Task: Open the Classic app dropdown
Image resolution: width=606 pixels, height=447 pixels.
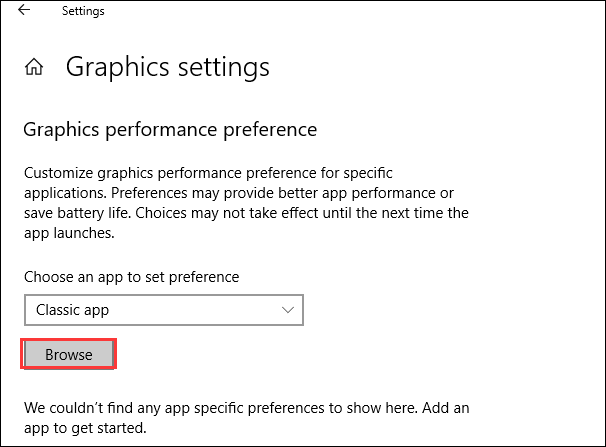Action: [163, 310]
